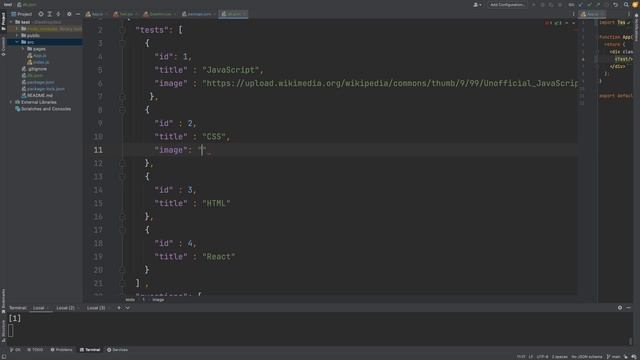Viewport: 640px width, 360px height.
Task: Open the left editor tabs overflow three-dot menu
Action: [573, 14]
